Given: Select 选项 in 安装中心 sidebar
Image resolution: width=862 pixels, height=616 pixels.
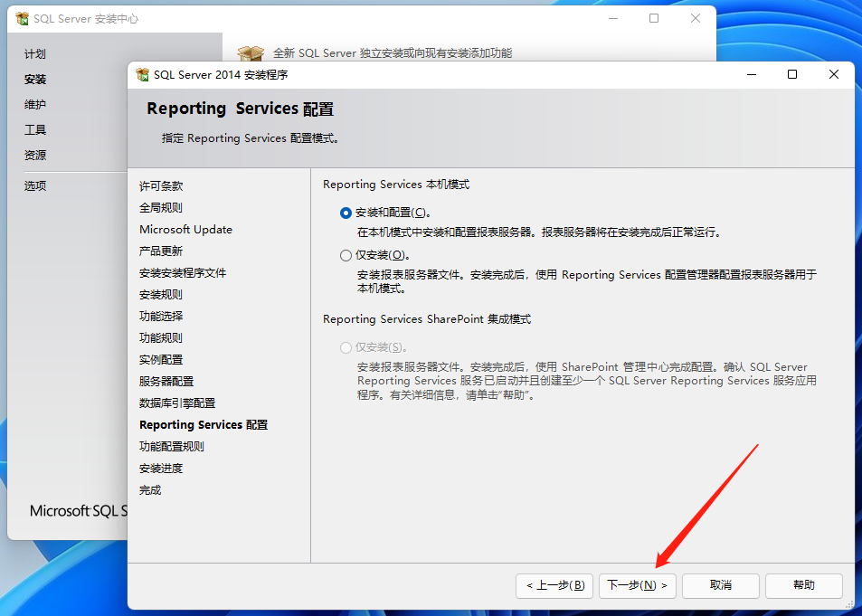Looking at the screenshot, I should 35,186.
